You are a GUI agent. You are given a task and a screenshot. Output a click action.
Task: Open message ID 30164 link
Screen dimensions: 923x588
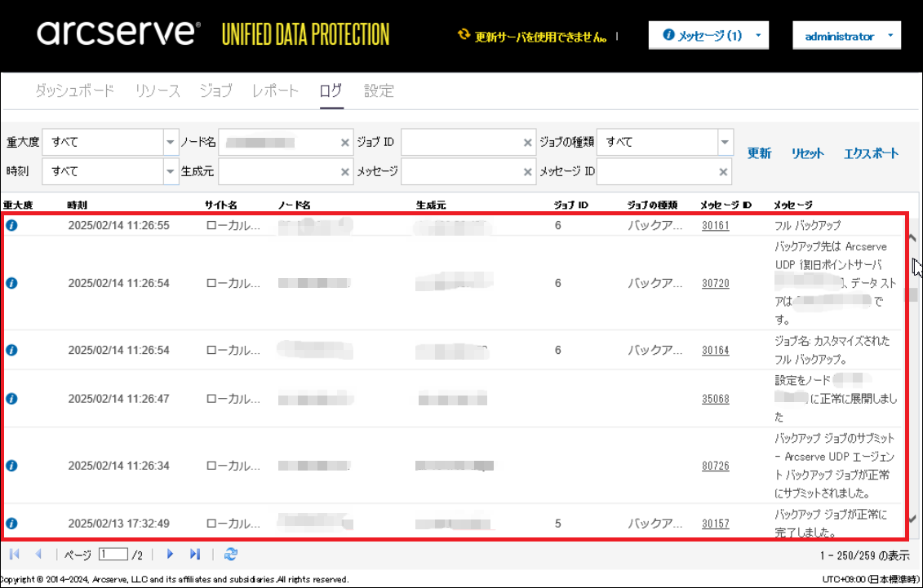point(715,350)
